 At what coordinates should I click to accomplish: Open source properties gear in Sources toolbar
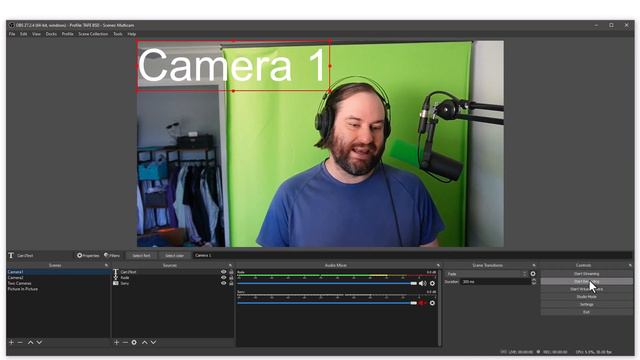(134, 342)
